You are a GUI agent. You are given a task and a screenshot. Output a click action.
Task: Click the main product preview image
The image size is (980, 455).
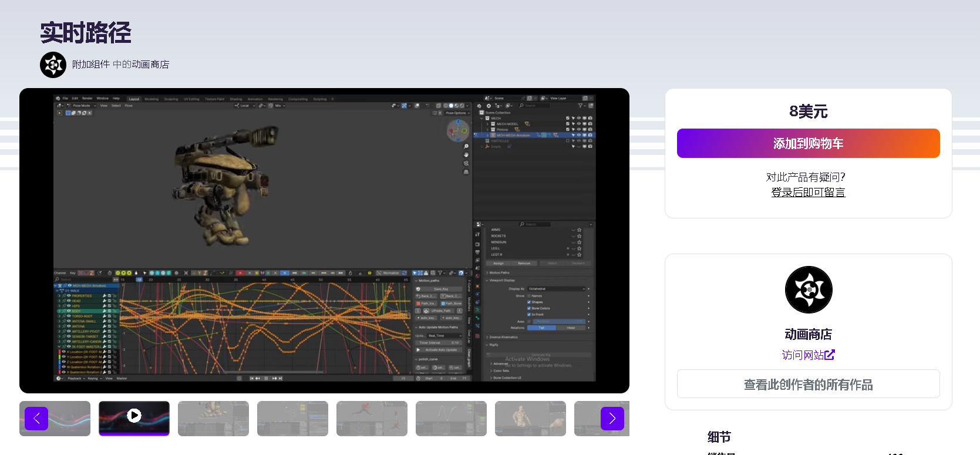click(324, 241)
